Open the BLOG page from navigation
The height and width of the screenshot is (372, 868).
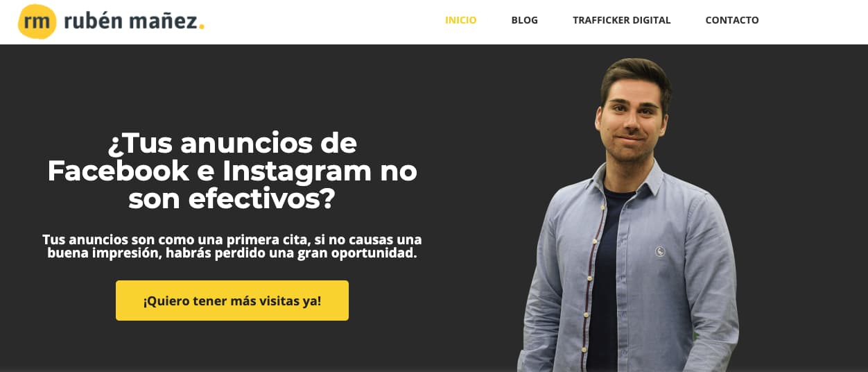(x=525, y=20)
